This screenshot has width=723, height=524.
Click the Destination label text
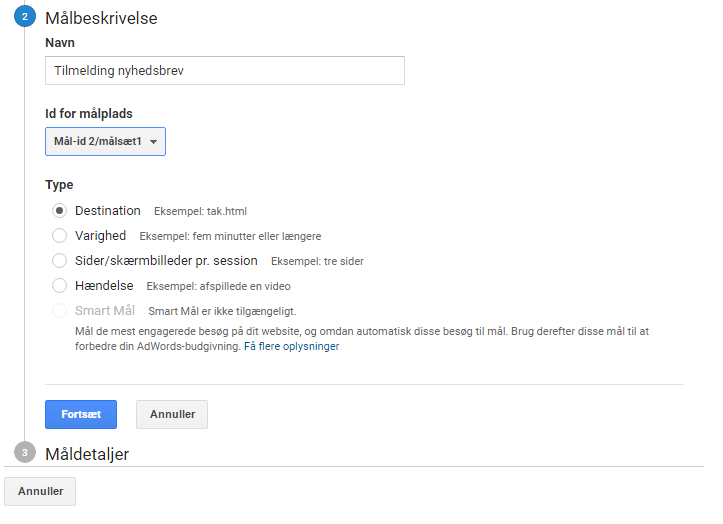tap(108, 211)
